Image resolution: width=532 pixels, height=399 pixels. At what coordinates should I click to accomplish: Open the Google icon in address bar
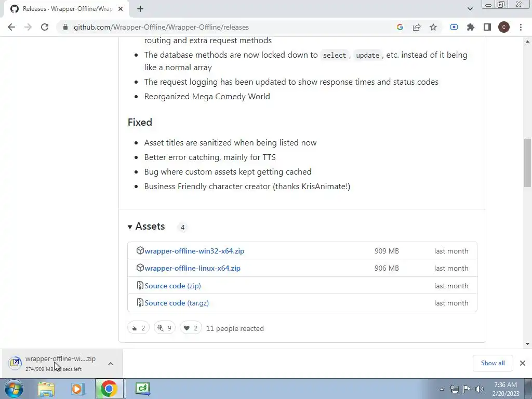point(400,27)
